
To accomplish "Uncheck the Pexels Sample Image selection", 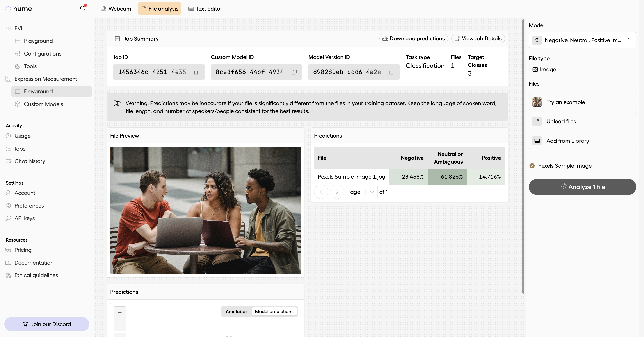I will (x=532, y=166).
